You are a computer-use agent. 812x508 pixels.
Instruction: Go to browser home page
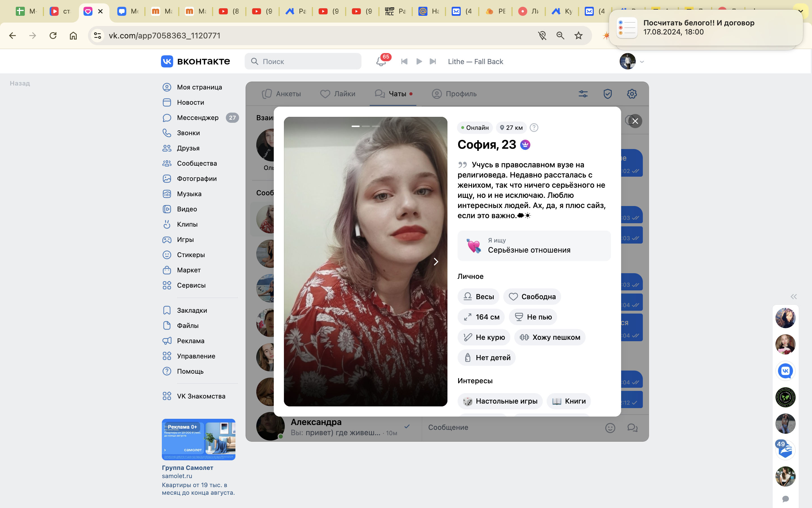pos(73,35)
